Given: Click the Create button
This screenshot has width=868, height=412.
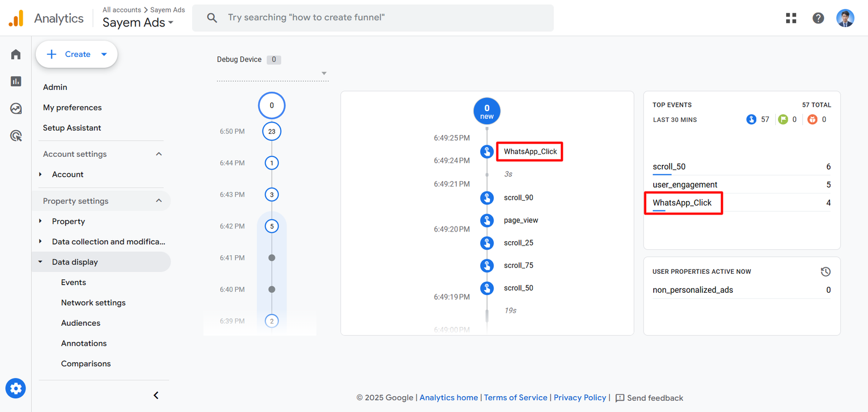Looking at the screenshot, I should pyautogui.click(x=76, y=54).
